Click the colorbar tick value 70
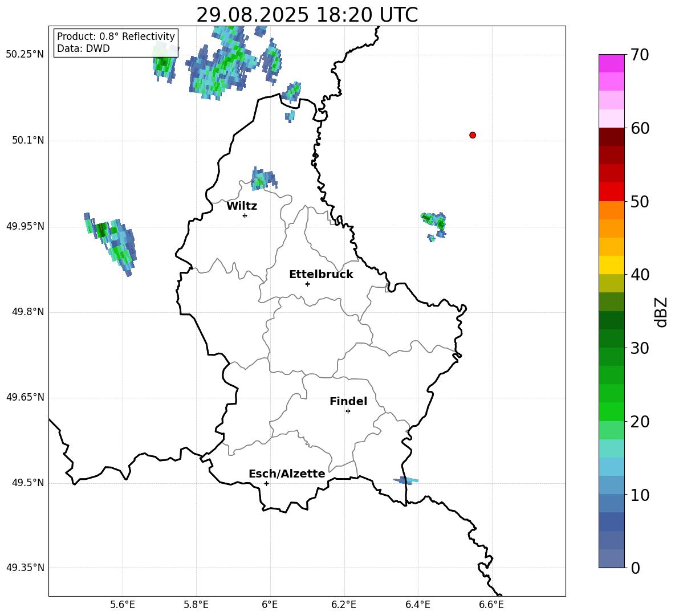Screen dimensions: 675x616 [x=640, y=55]
